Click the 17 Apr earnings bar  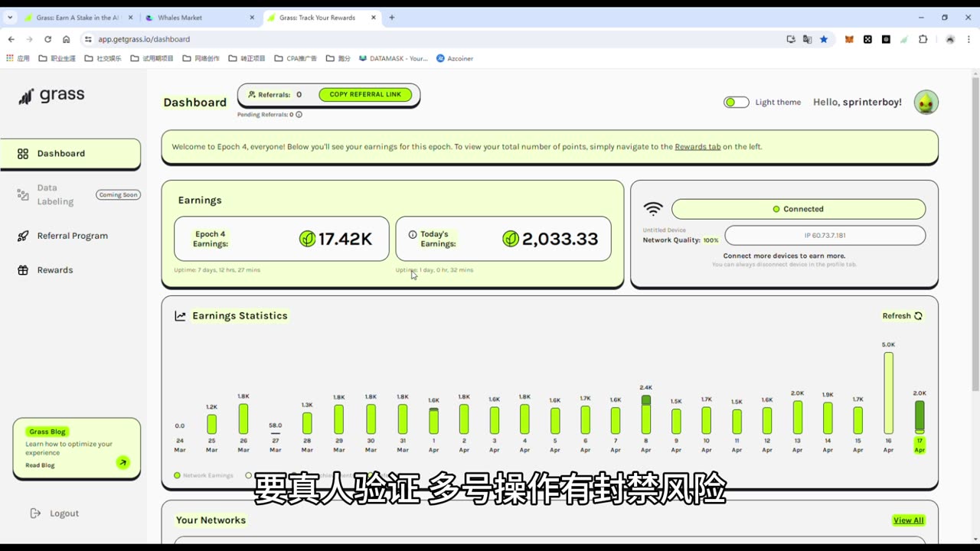[920, 418]
